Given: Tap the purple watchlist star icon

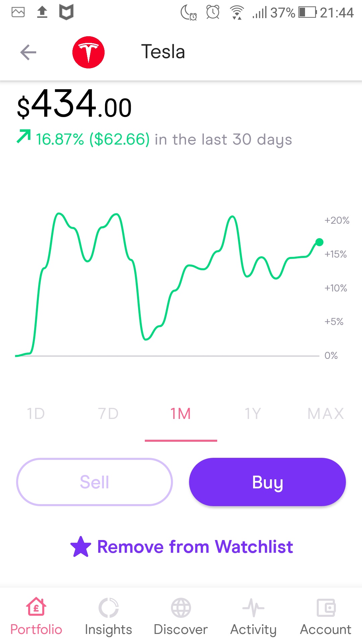Looking at the screenshot, I should 81,547.
